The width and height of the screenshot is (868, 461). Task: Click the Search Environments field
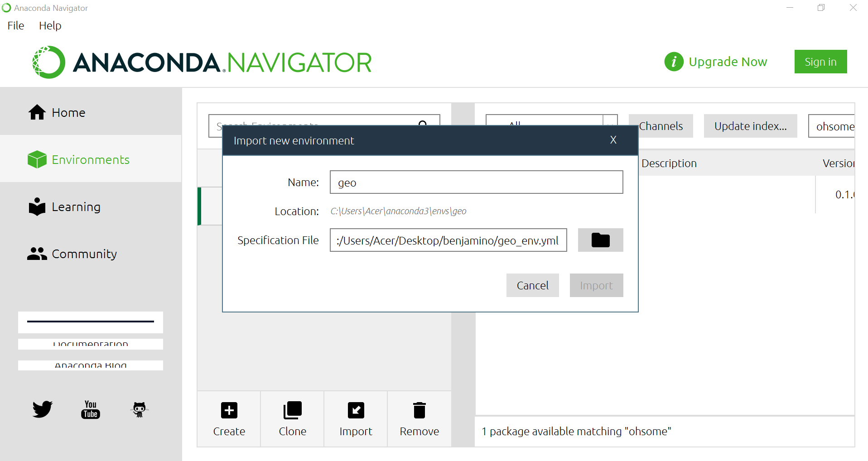324,120
